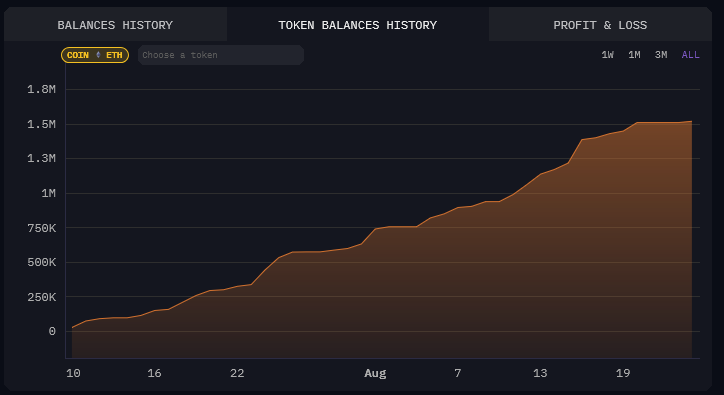Click the 250K y-axis label

click(x=41, y=297)
